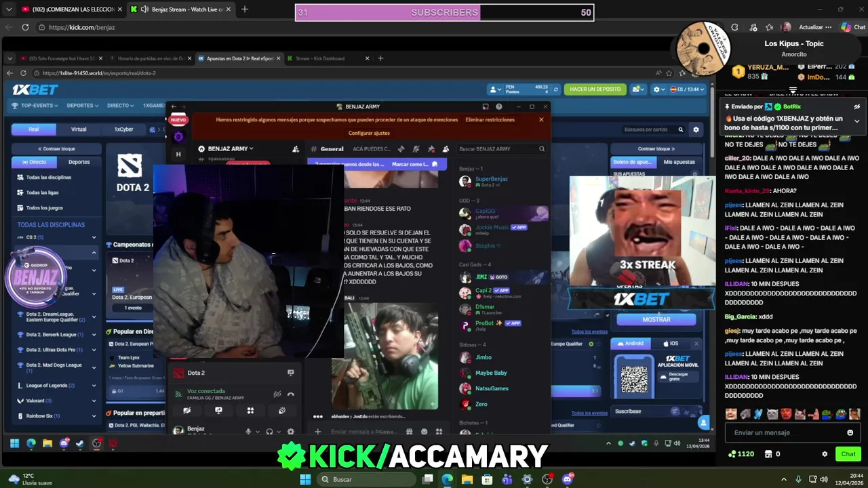Image resolution: width=868 pixels, height=488 pixels.
Task: Switch sidebar to Deportes
Action: 79,162
